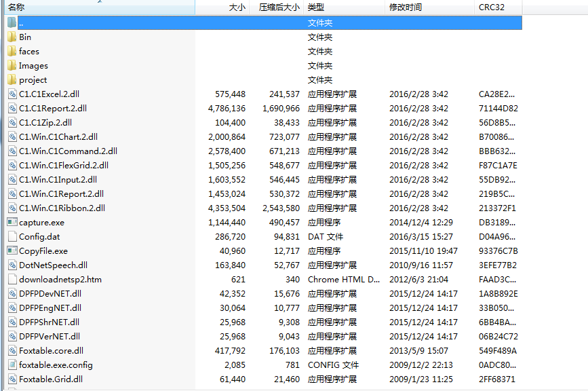
Task: Click the size value 4,786,136
Action: (x=227, y=109)
